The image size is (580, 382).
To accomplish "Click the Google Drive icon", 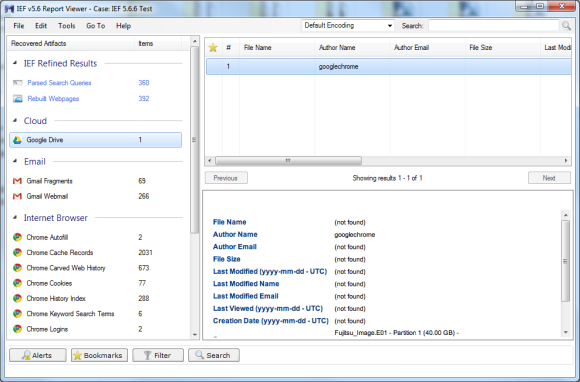I will 17,140.
